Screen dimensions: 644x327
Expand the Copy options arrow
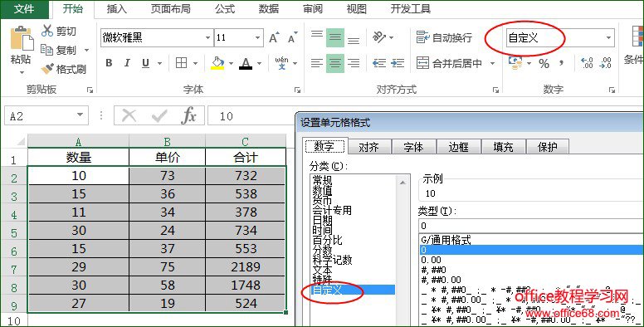click(x=86, y=51)
